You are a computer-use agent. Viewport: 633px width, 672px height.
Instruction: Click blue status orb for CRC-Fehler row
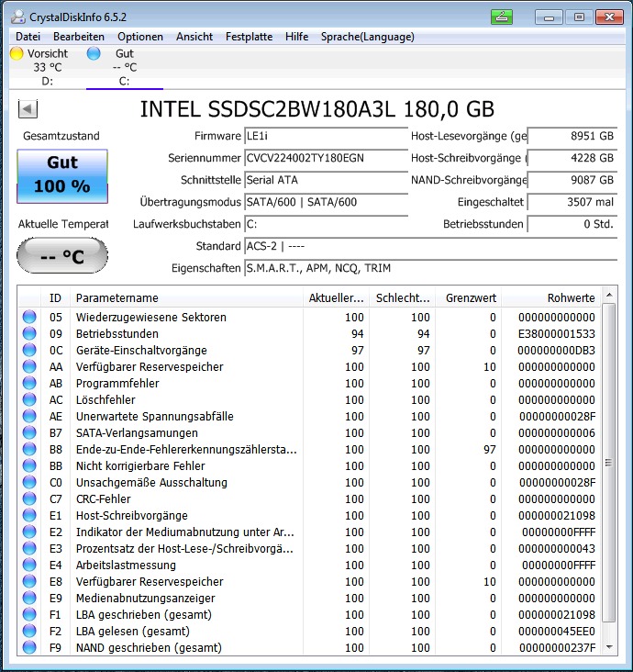(29, 498)
